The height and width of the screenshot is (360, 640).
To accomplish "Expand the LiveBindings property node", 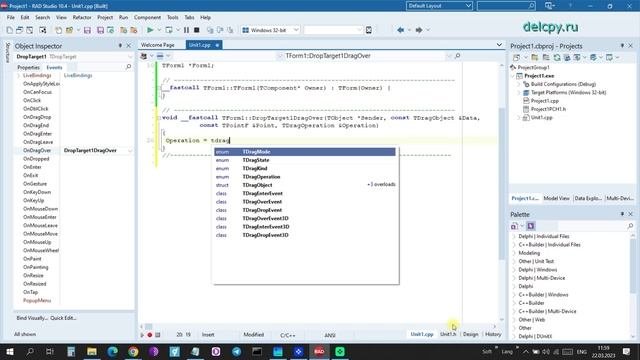I will [19, 76].
